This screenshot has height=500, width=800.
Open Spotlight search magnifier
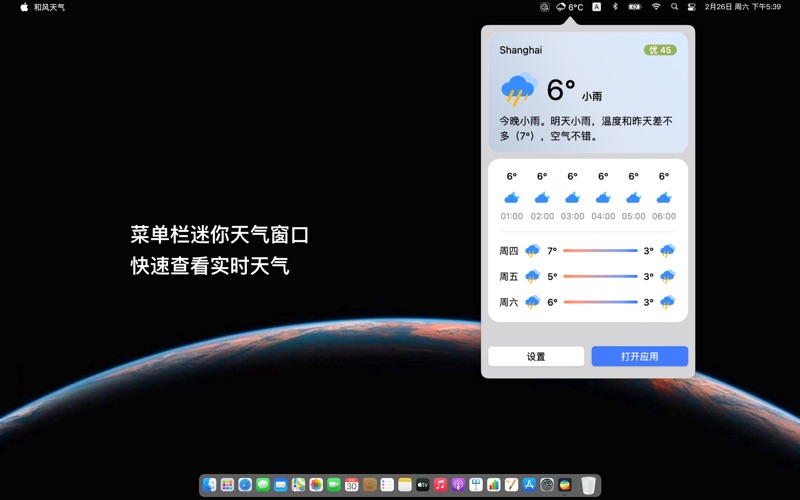click(x=674, y=7)
